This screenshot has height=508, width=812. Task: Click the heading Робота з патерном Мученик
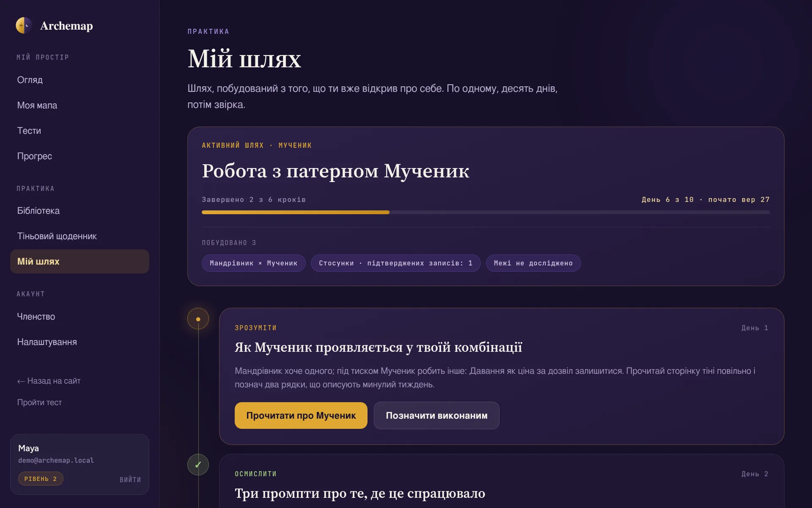[335, 171]
